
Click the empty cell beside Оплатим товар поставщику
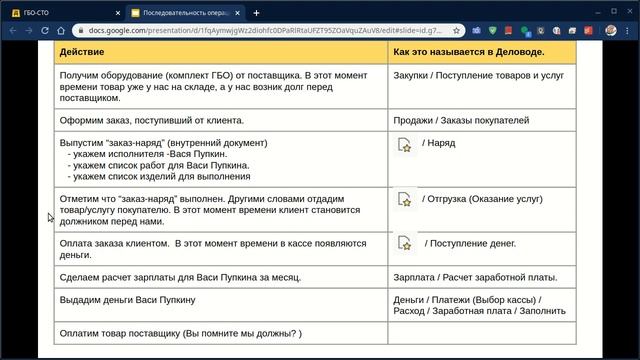pyautogui.click(x=482, y=333)
